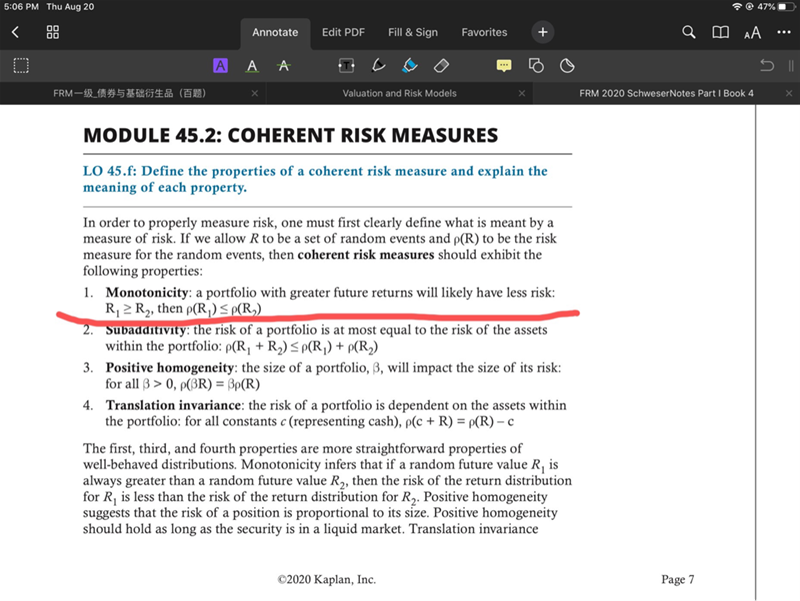The image size is (800, 601).
Task: Tap the '©2020 Kaplan, Inc.' footer
Action: (327, 580)
